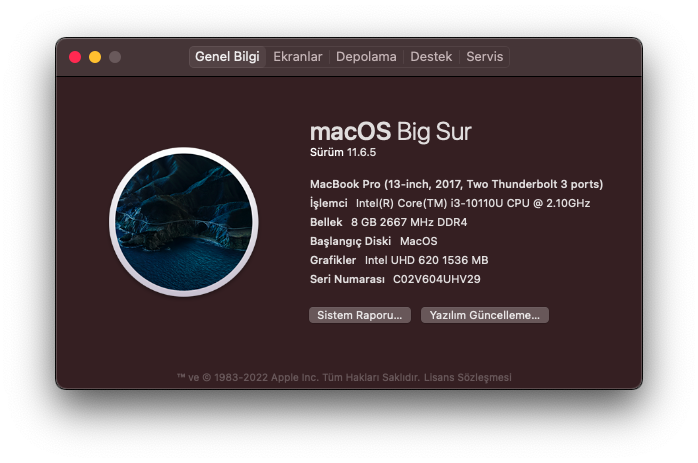698x463 pixels.
Task: Open the Lisans Sözleşmesi link
Action: click(468, 377)
